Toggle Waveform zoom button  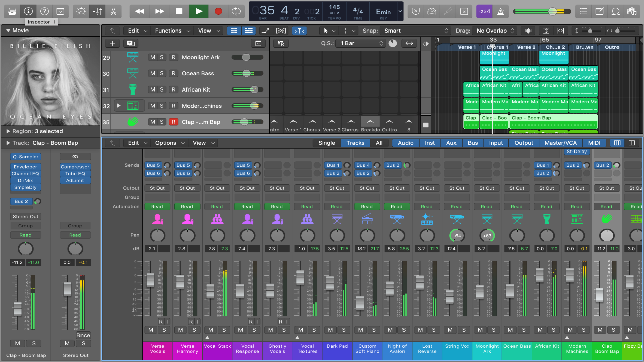pyautogui.click(x=528, y=31)
